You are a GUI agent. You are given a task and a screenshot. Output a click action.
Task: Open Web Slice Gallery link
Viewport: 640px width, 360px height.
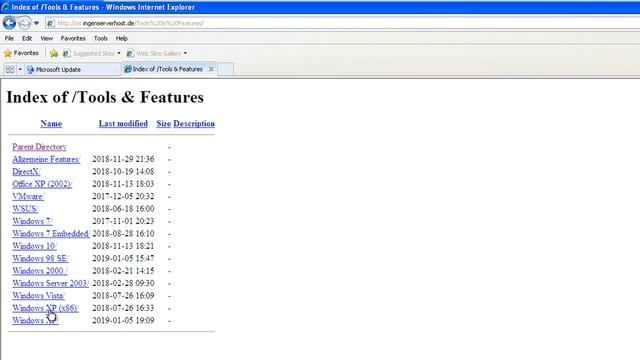154,53
